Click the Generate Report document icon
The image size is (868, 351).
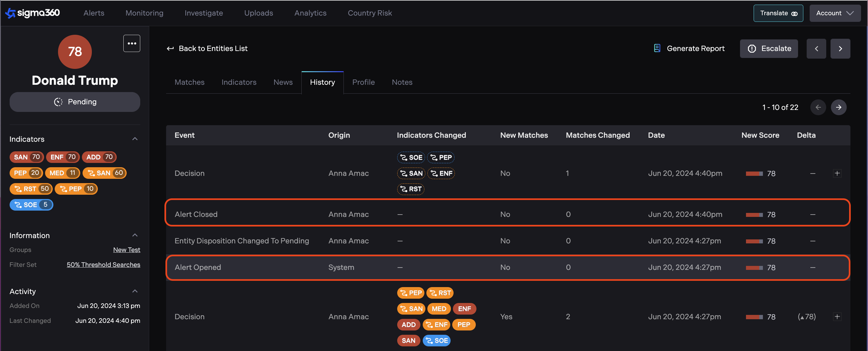(x=657, y=48)
